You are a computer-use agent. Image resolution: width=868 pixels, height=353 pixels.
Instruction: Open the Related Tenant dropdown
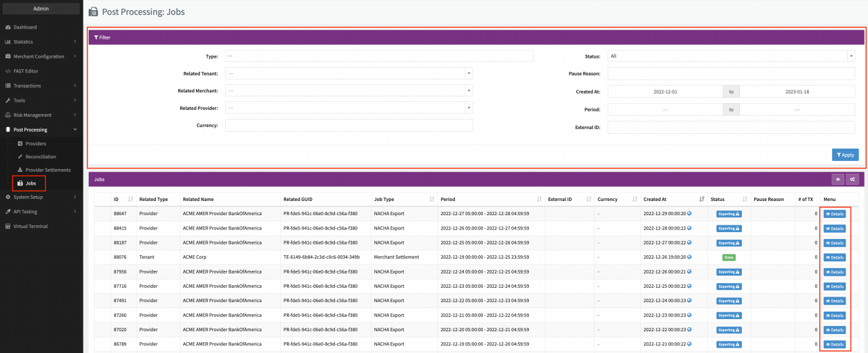pyautogui.click(x=349, y=73)
